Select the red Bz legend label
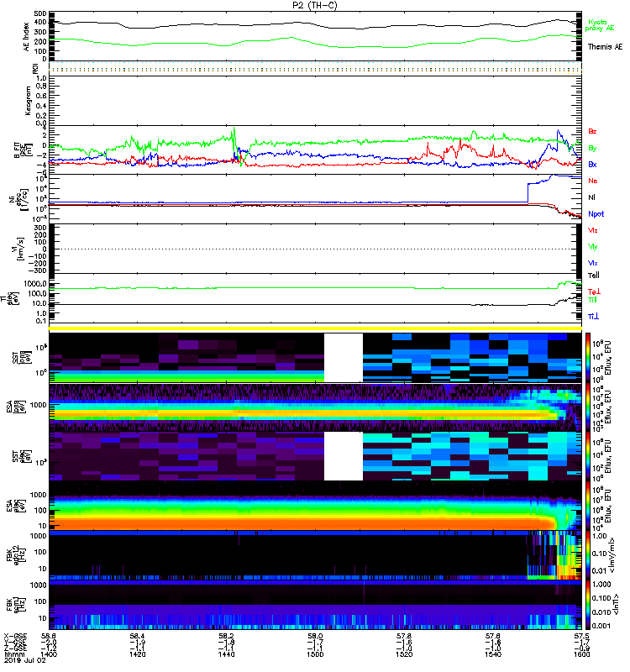This screenshot has height=672, width=630. [592, 131]
